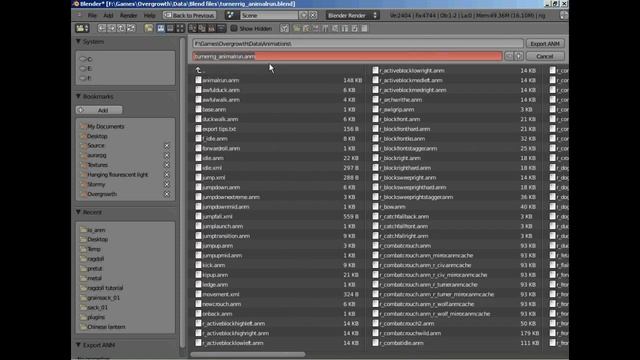Click the Export ANM button

click(x=545, y=43)
